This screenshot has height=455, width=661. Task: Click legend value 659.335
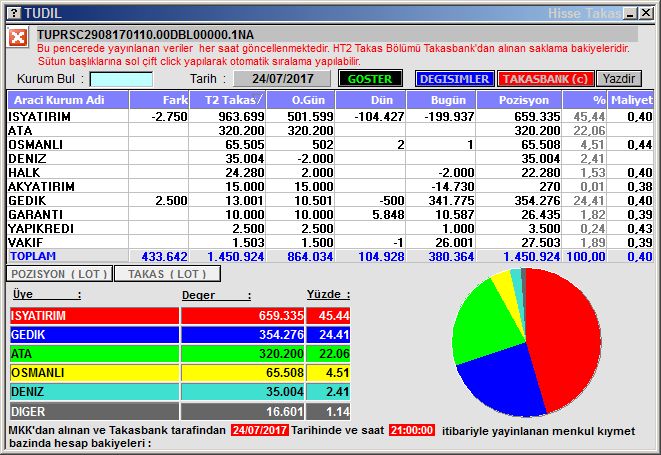(281, 316)
